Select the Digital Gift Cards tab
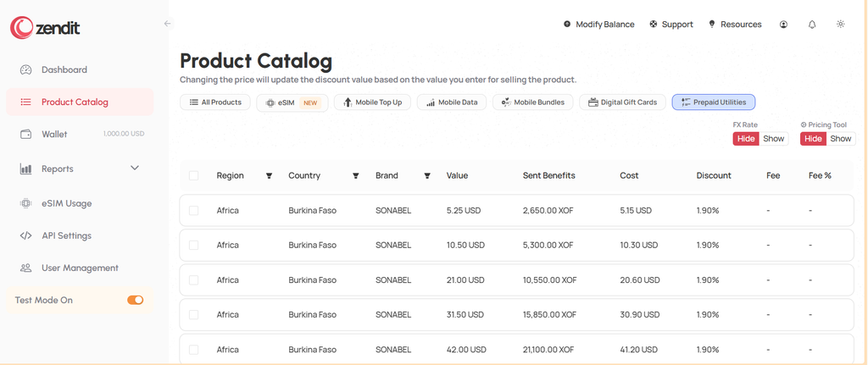 623,102
